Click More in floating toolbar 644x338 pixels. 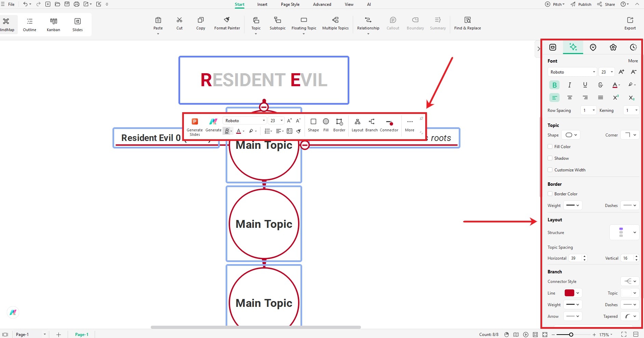pos(410,125)
